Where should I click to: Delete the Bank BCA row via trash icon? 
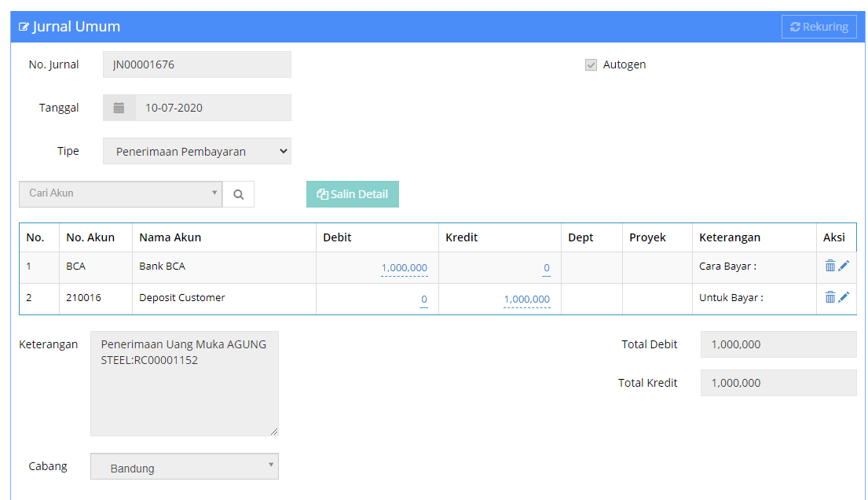[x=830, y=266]
